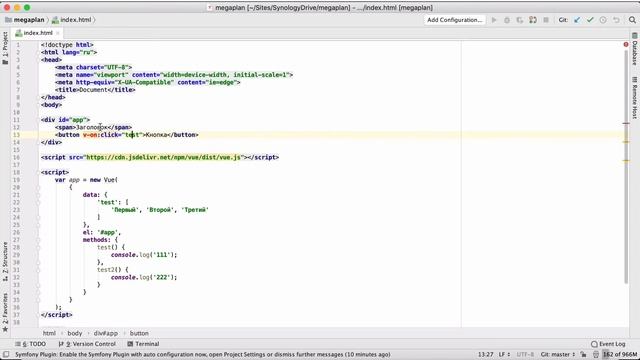Click button breadcrumb
640x360 pixels.
tap(139, 333)
